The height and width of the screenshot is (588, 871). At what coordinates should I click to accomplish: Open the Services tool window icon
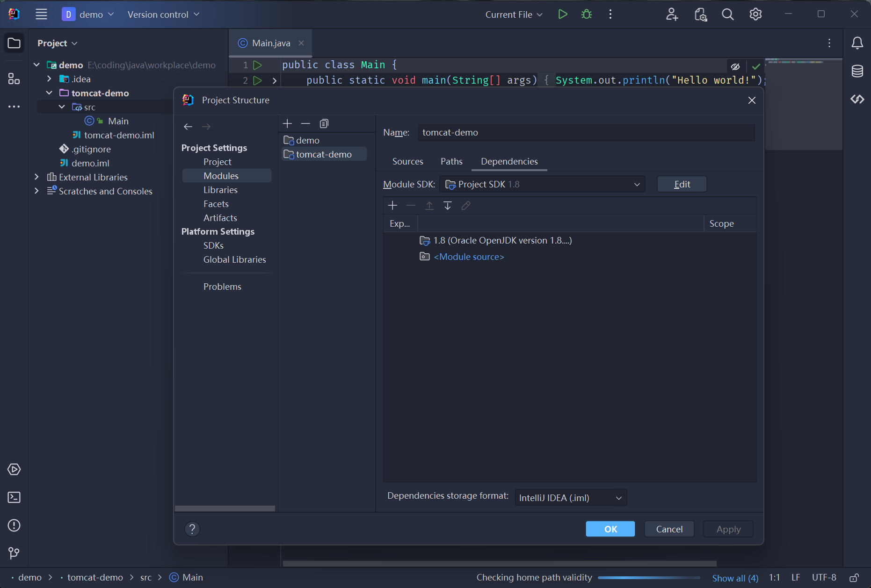pos(14,469)
